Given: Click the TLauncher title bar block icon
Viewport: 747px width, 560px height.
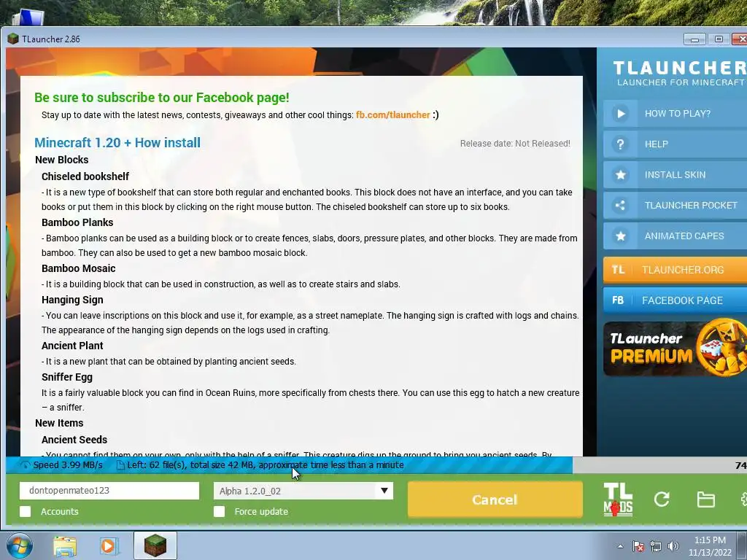Looking at the screenshot, I should 13,39.
